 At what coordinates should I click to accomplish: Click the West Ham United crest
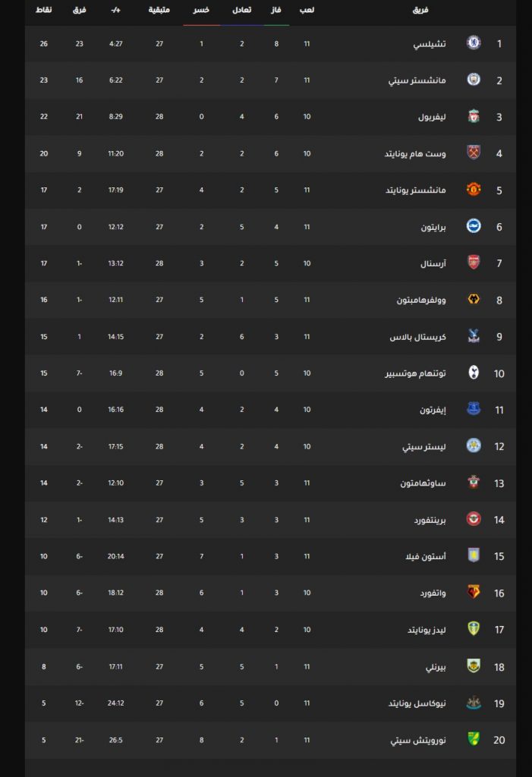tap(474, 153)
